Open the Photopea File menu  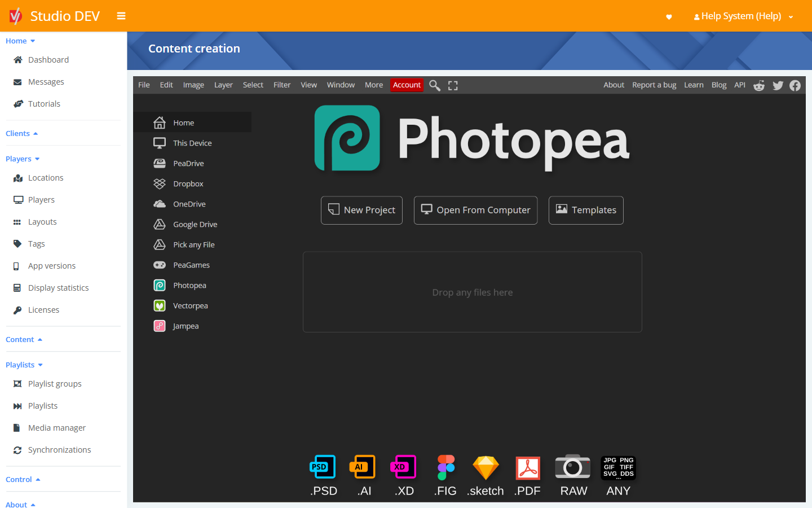[x=144, y=85]
